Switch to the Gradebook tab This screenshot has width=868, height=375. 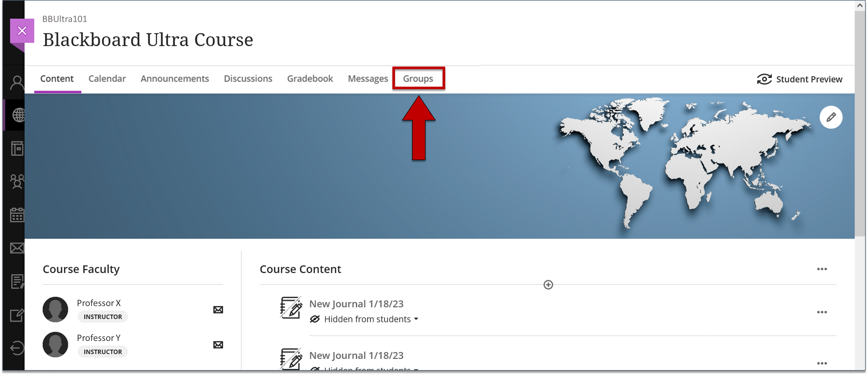[x=310, y=78]
